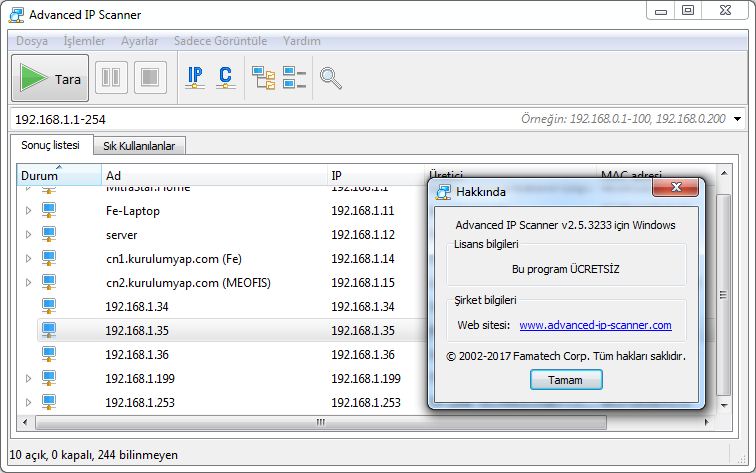Image resolution: width=756 pixels, height=473 pixels.
Task: Click the pause scan icon
Action: point(111,77)
